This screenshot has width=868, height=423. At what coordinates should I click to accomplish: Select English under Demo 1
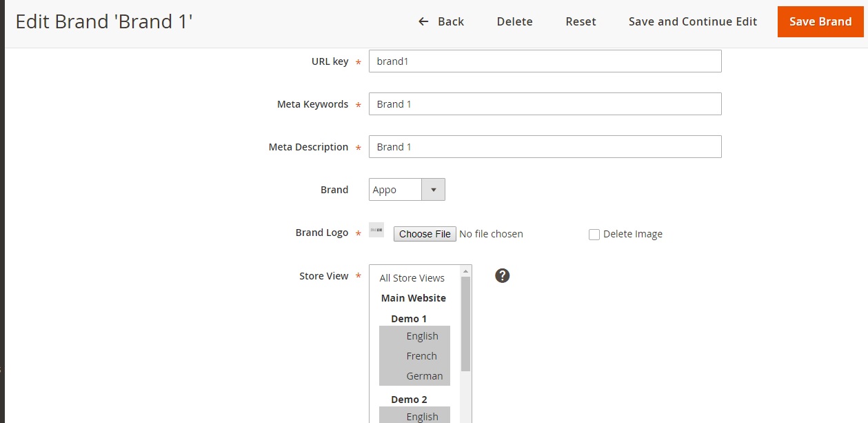(422, 336)
